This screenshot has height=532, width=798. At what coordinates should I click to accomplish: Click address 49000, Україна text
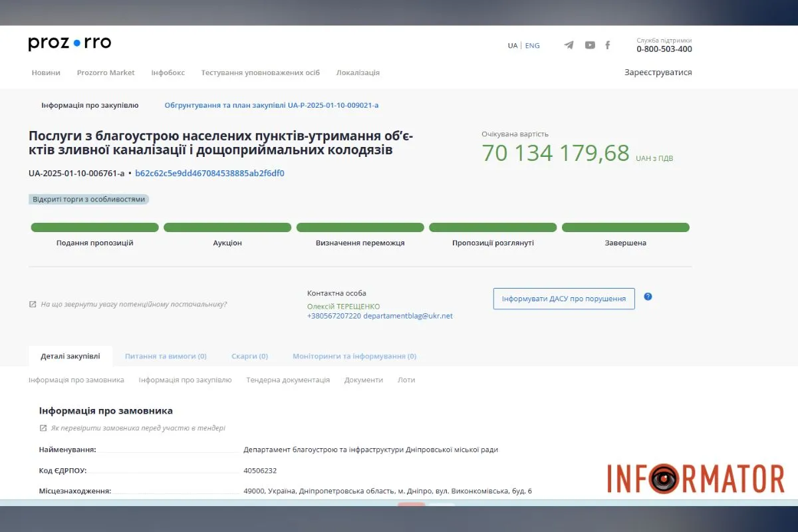(x=388, y=491)
